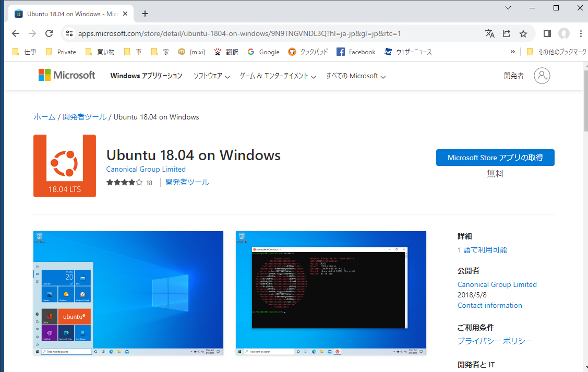Select the Ubuntu 18.04 on Windows tab
This screenshot has width=588, height=372.
coord(71,14)
